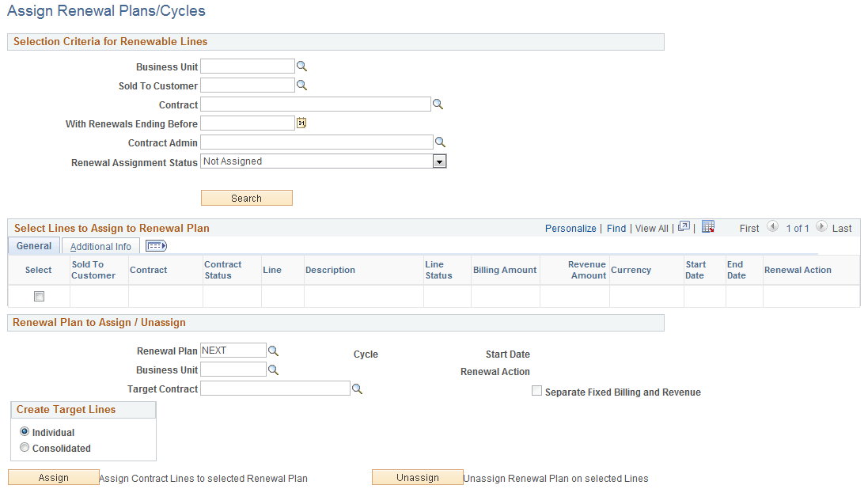Switch to the General tab
Screen dimensions: 868x489
pyautogui.click(x=32, y=245)
